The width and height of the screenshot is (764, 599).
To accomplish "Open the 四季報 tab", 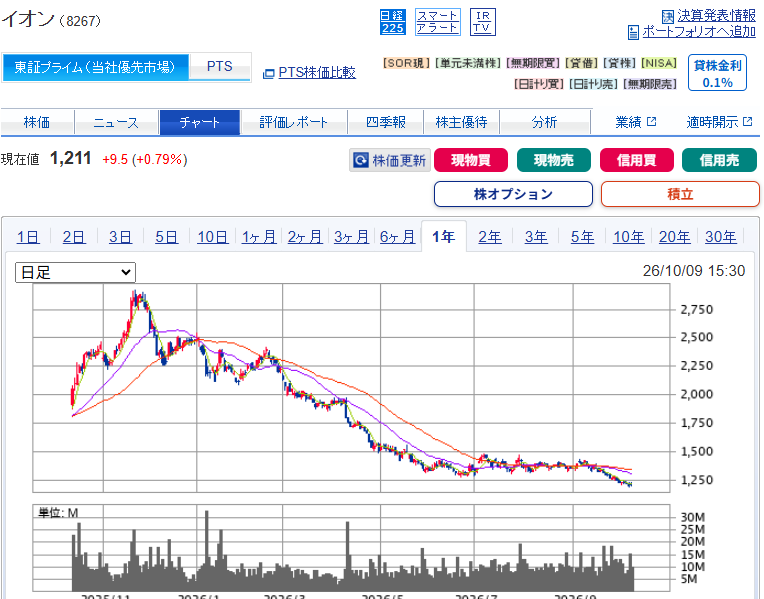I will 385,122.
